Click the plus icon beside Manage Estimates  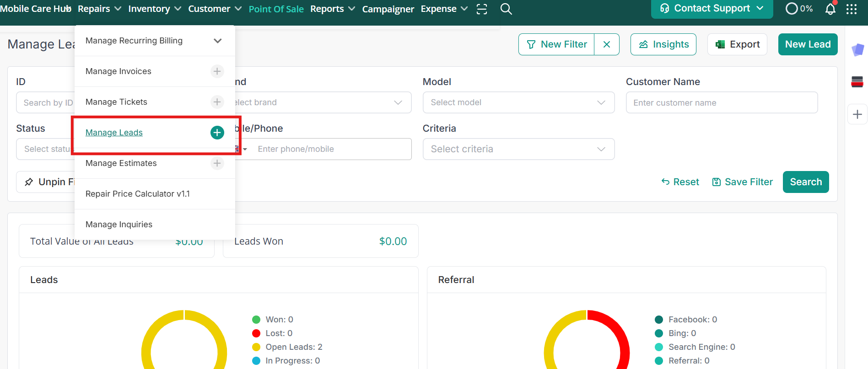[217, 163]
